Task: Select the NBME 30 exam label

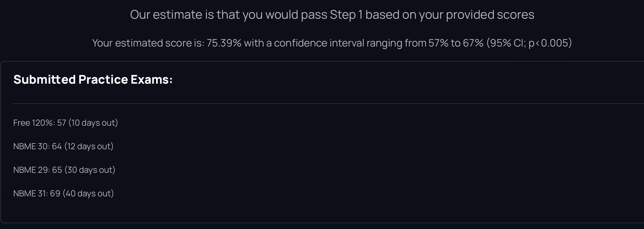Action: tap(30, 146)
